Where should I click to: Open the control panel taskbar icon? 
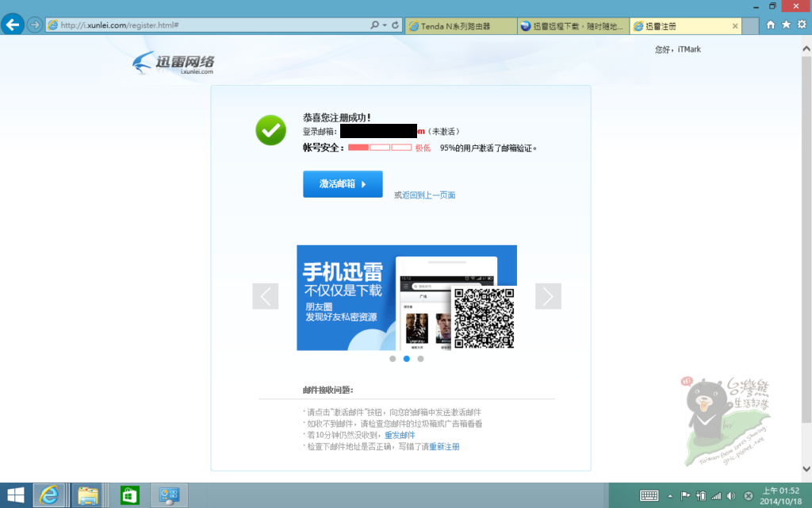169,495
